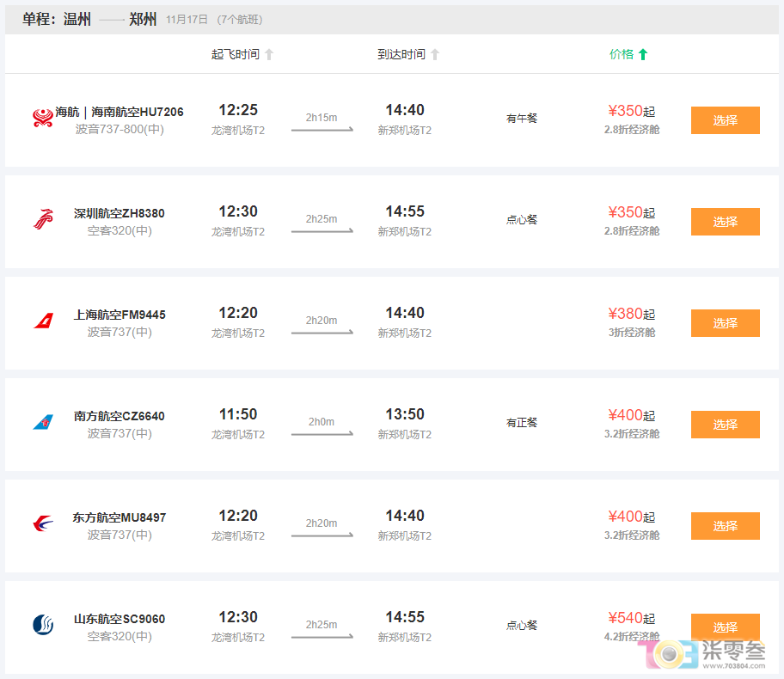Select the MU8497 flight button

[725, 526]
